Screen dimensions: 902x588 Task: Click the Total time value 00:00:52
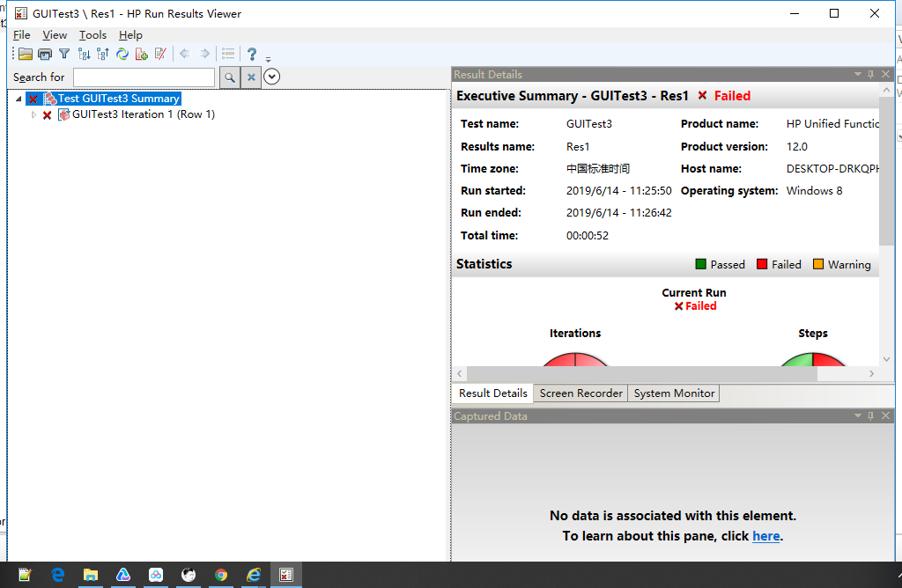[588, 236]
